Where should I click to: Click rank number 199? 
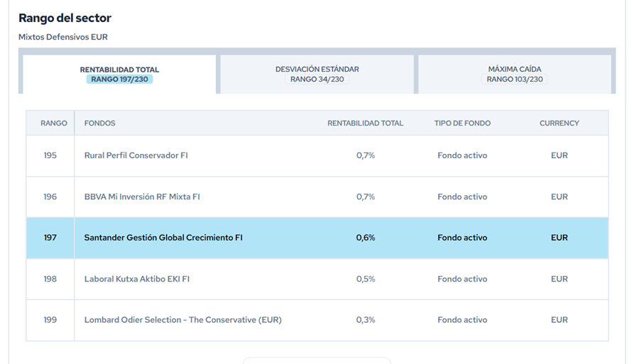click(50, 320)
